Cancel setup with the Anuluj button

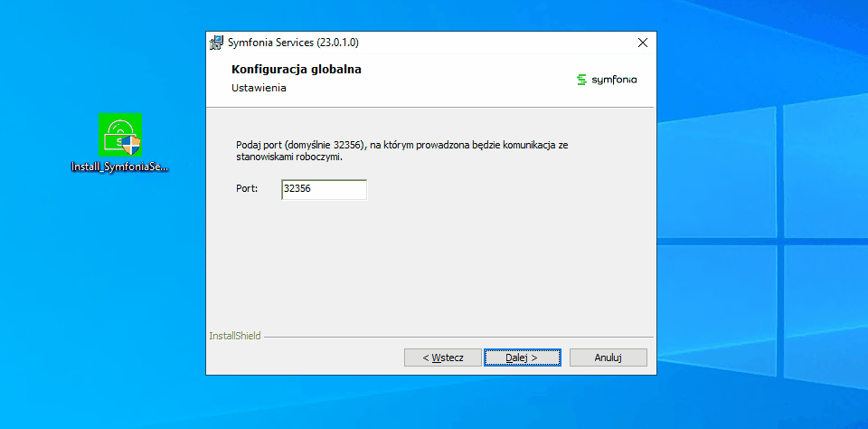(x=608, y=357)
